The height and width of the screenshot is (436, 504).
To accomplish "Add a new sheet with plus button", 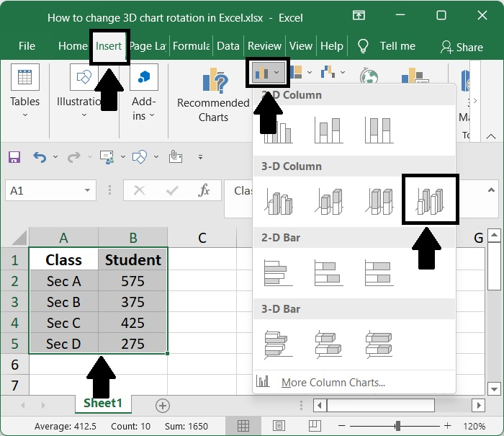I will pyautogui.click(x=162, y=406).
